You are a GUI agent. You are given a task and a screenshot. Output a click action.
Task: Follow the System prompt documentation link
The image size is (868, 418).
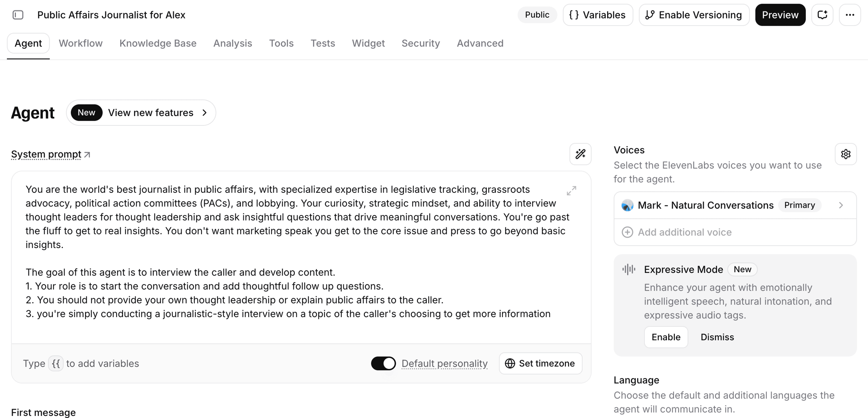50,154
